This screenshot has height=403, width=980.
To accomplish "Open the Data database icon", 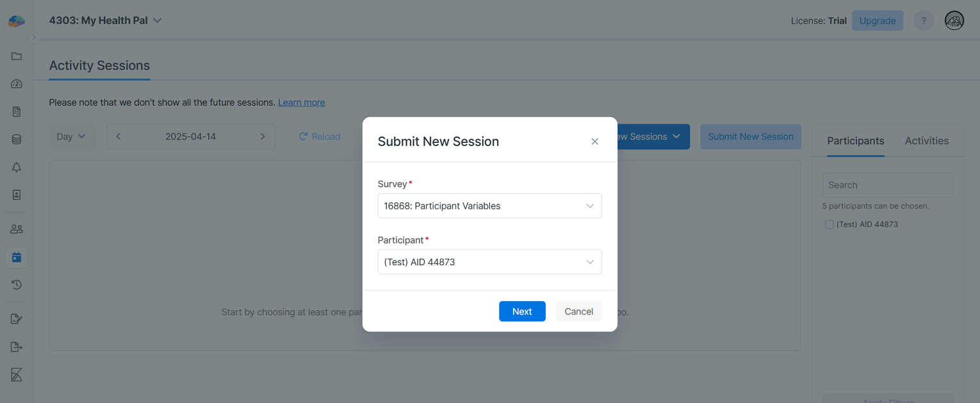I will click(16, 138).
